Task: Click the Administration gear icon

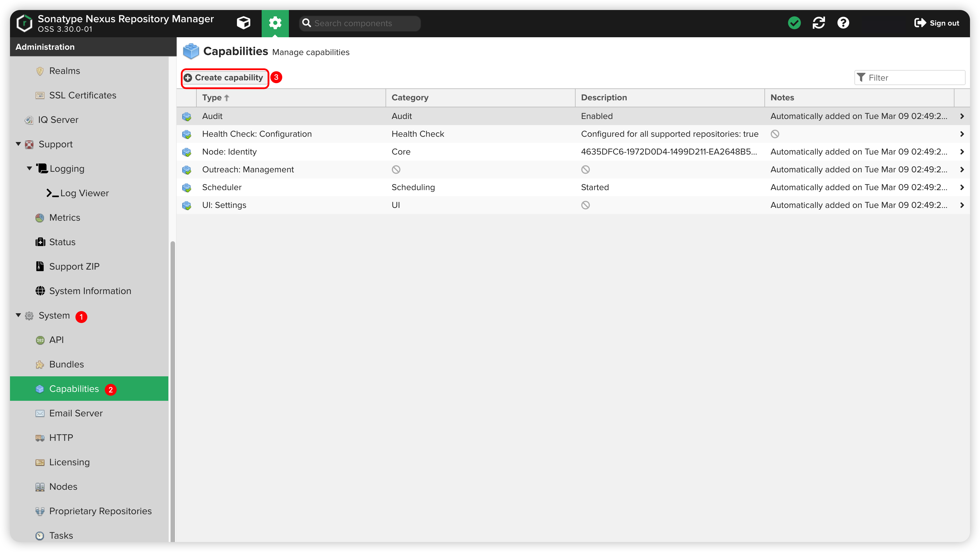Action: click(x=275, y=23)
